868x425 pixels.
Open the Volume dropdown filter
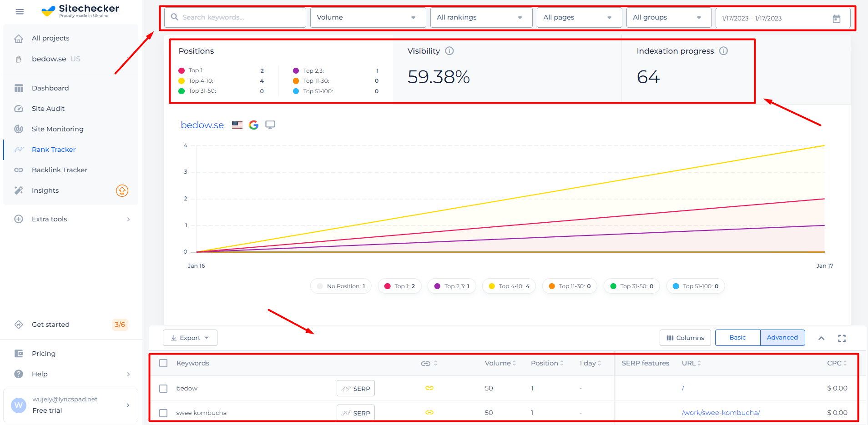pyautogui.click(x=368, y=18)
